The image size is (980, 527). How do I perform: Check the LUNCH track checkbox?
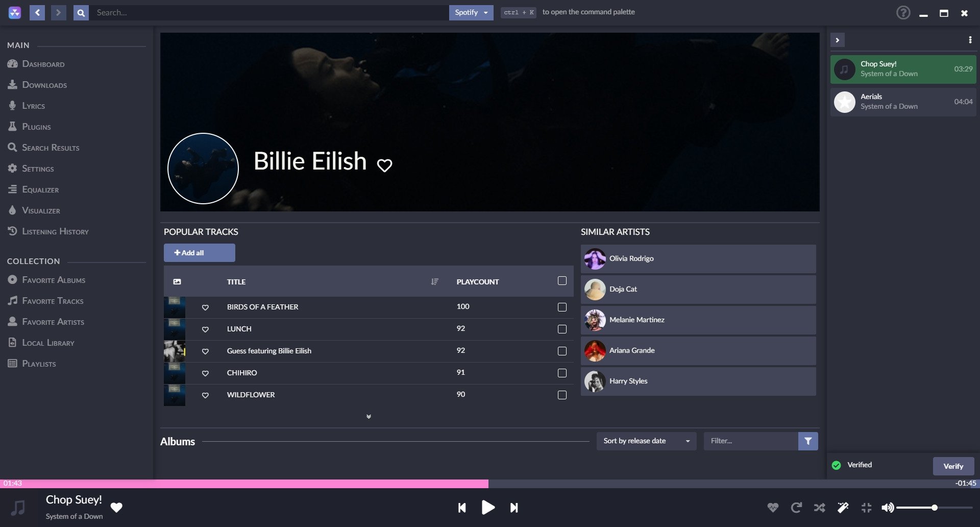tap(562, 329)
